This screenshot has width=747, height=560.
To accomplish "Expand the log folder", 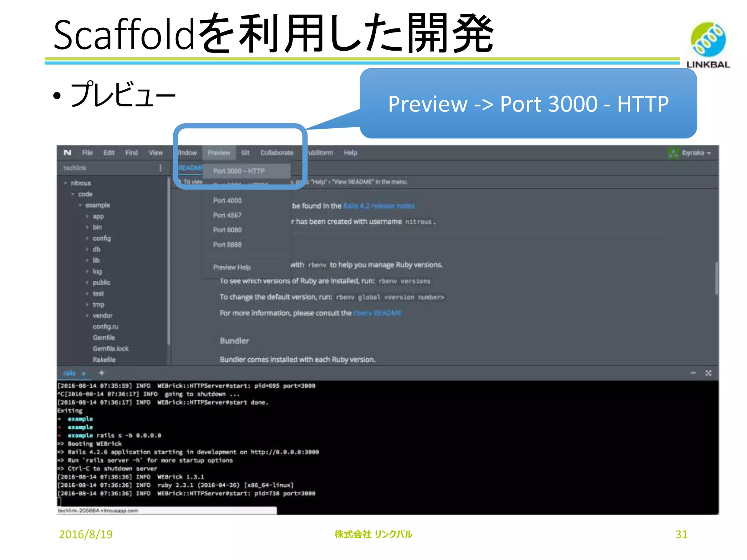I will point(87,271).
